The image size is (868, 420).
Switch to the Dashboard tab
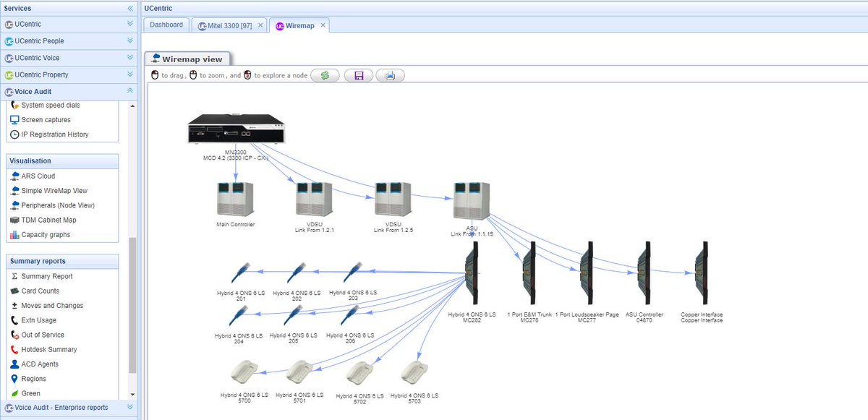tap(166, 24)
